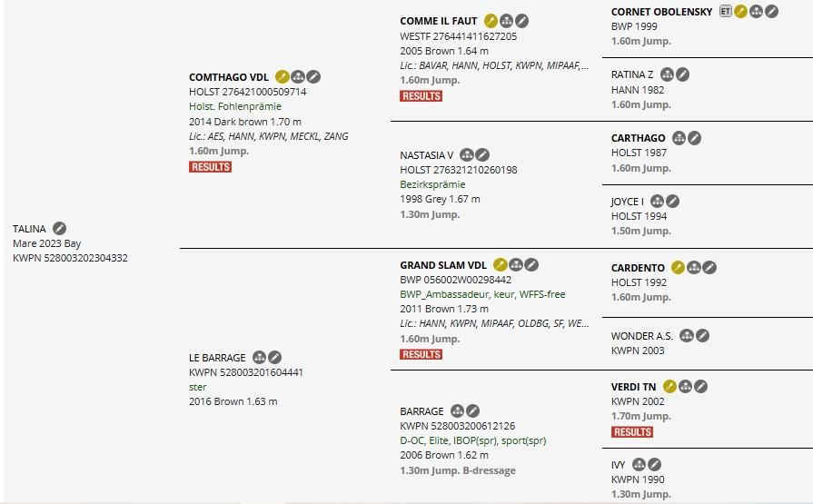
Task: Open the pedigree tree icon for BARRAGE
Action: click(457, 411)
